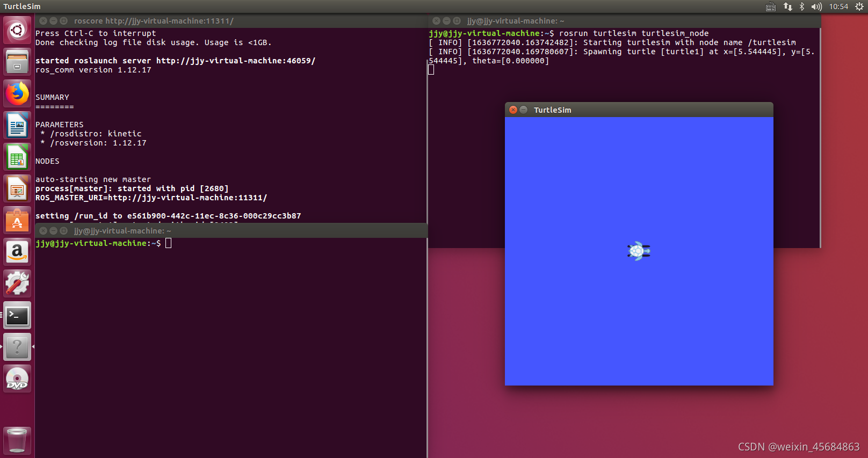
Task: Close the rosrun turtlesim terminal window
Action: [x=436, y=21]
